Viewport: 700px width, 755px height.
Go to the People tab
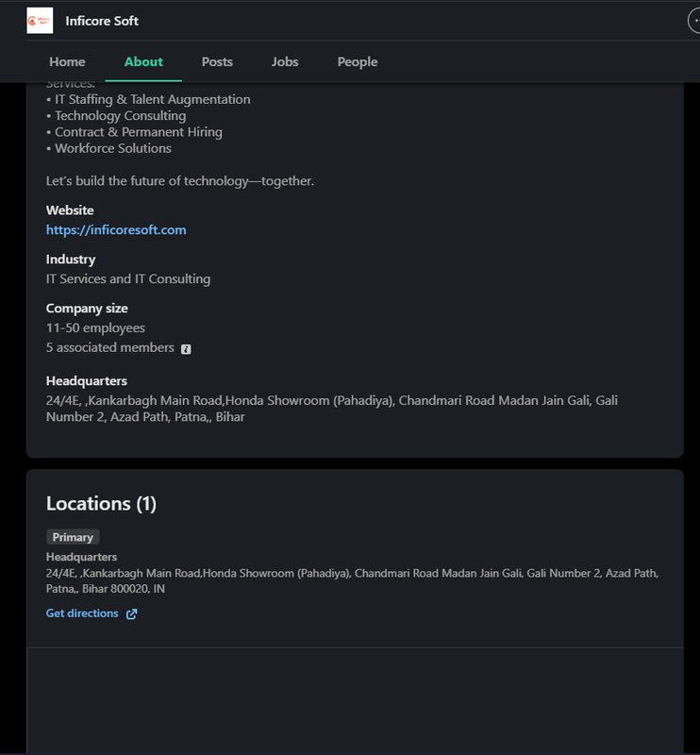358,61
